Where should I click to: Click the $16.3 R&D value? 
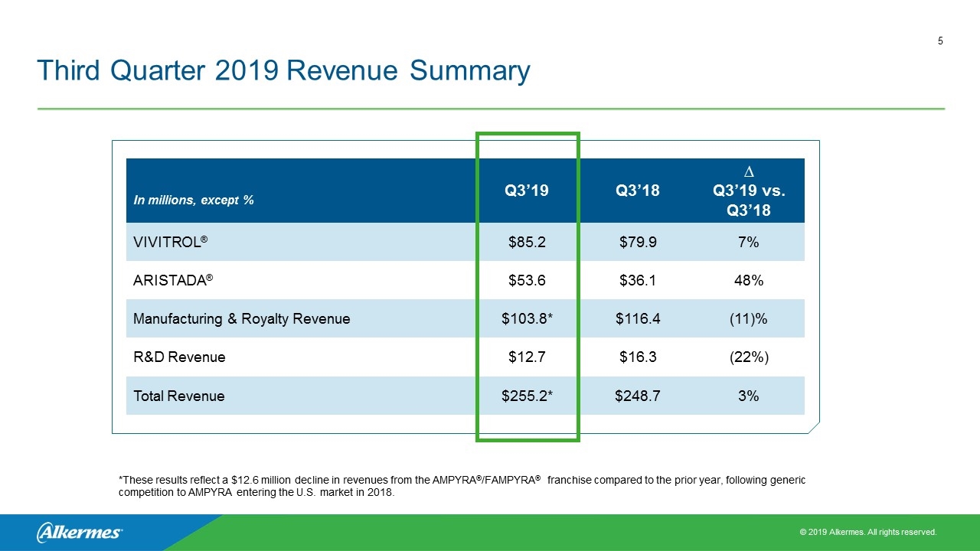(x=638, y=357)
